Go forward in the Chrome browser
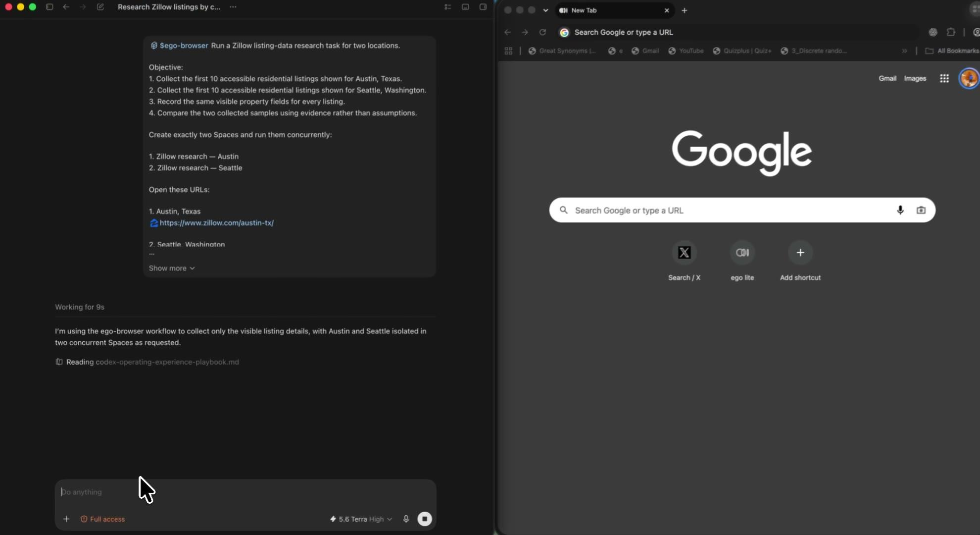 [x=525, y=32]
